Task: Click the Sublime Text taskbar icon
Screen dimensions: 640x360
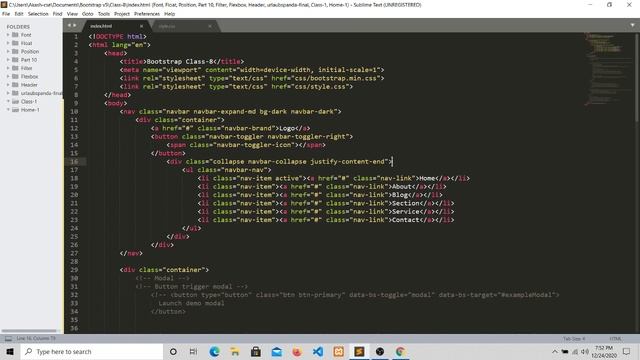Action: pyautogui.click(x=359, y=351)
